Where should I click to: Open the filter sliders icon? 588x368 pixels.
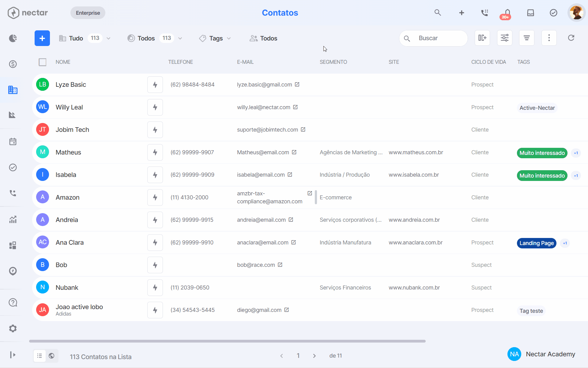505,38
